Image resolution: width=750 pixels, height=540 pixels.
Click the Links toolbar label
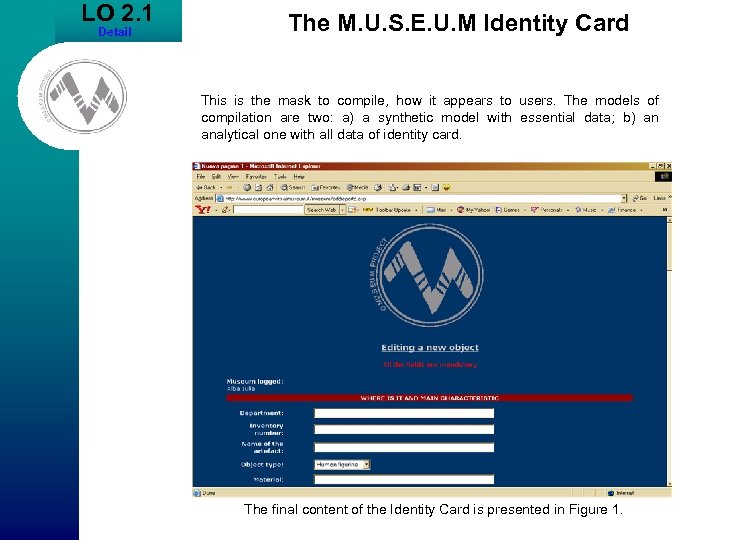pos(660,198)
